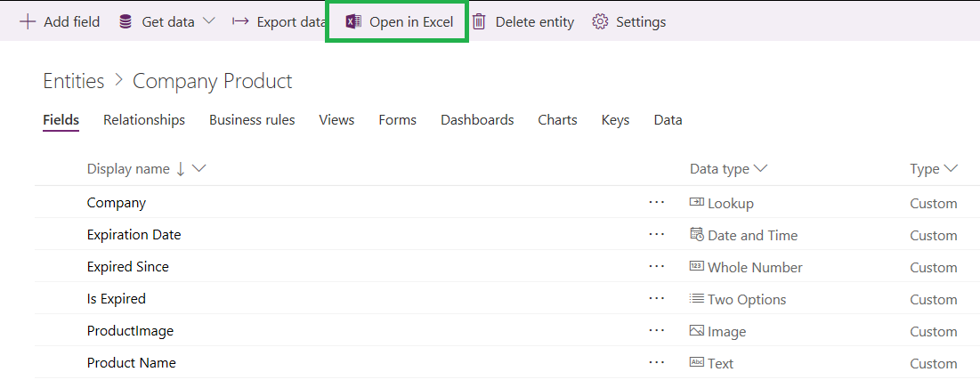Viewport: 980px width, 380px height.
Task: Go to the Views tab
Action: (336, 120)
